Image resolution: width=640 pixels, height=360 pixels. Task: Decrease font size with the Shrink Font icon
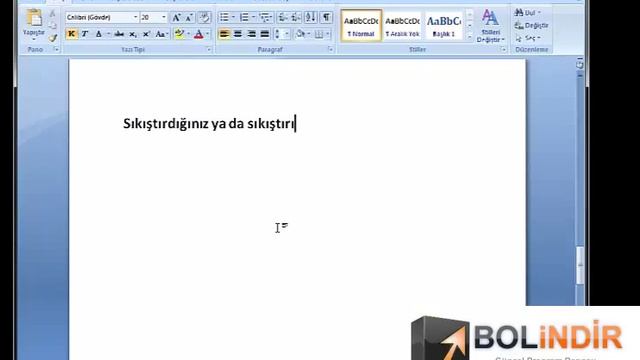pyautogui.click(x=189, y=18)
